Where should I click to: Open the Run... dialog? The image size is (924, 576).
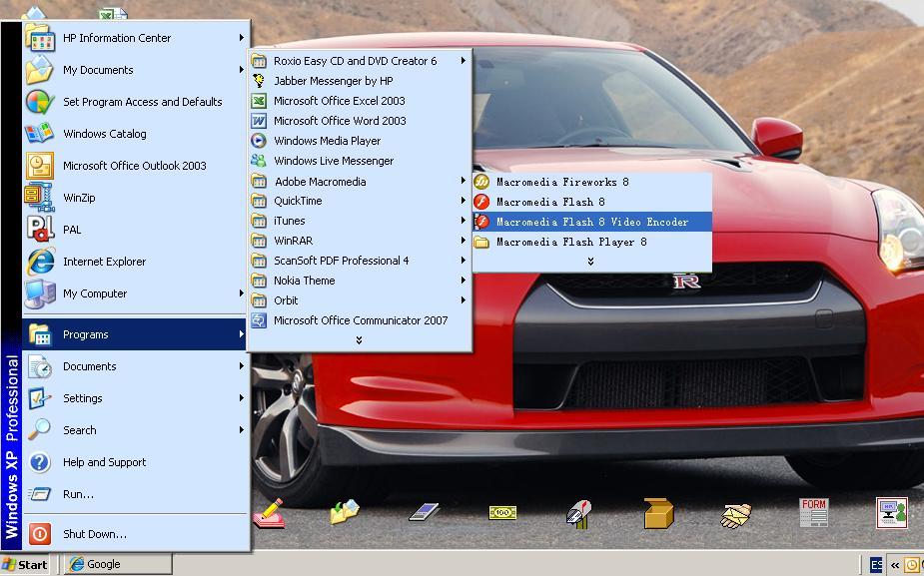135,494
